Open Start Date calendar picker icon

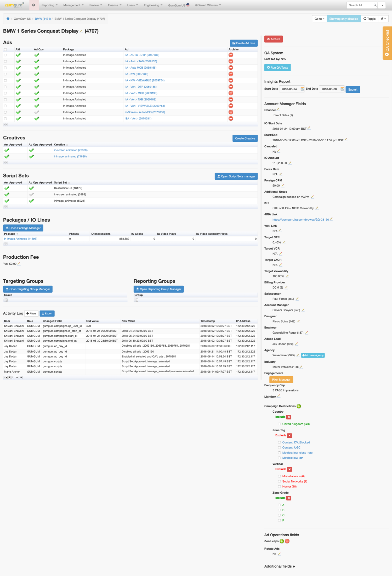click(x=302, y=89)
